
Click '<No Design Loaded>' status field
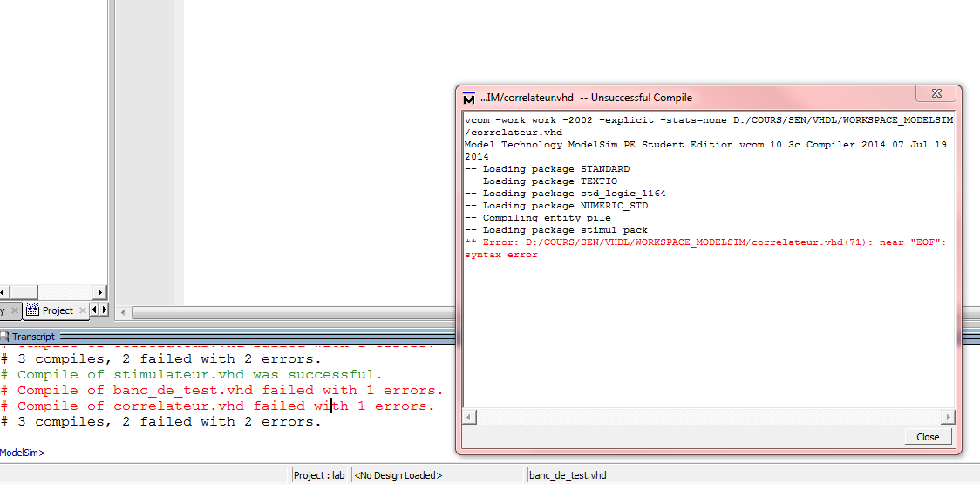[437, 475]
